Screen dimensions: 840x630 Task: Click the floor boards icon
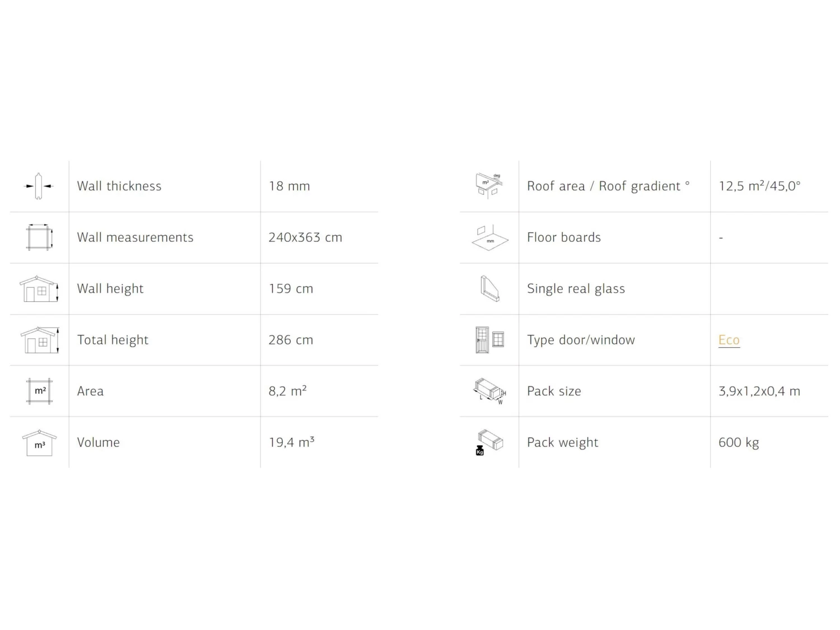(489, 237)
